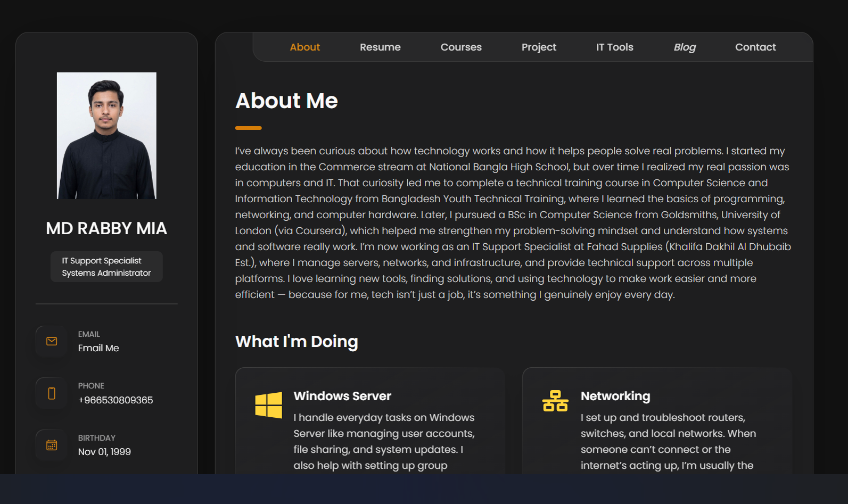848x504 pixels.
Task: Click the Networking card heading
Action: (615, 396)
